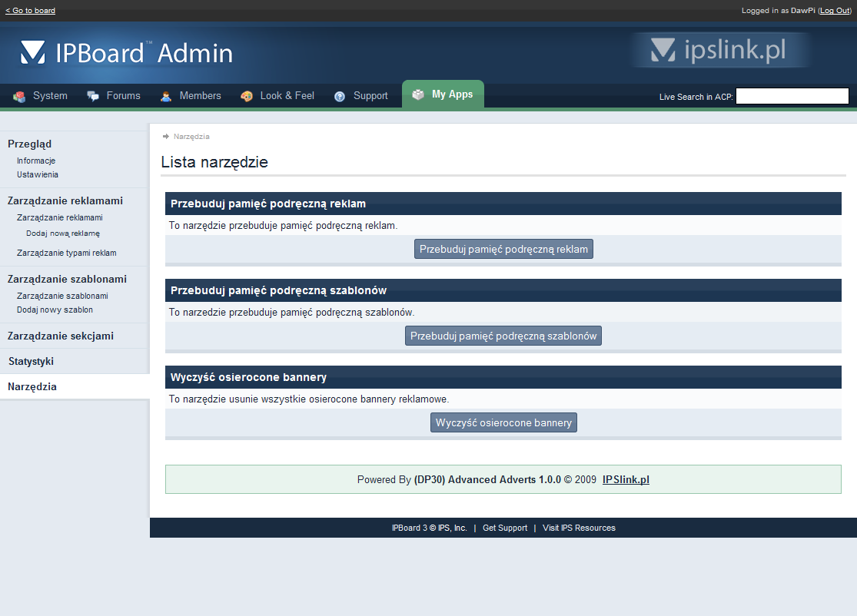Click the Members person icon

click(x=166, y=97)
